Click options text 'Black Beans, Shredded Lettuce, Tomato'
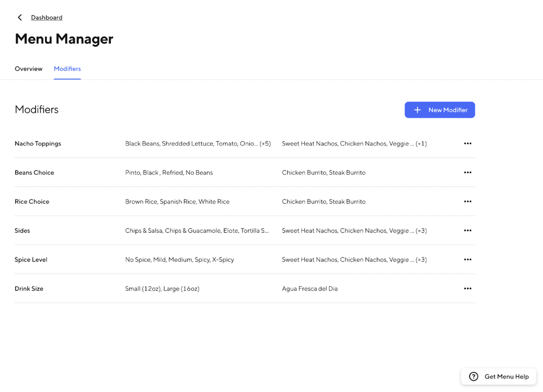543x392 pixels. click(x=198, y=144)
